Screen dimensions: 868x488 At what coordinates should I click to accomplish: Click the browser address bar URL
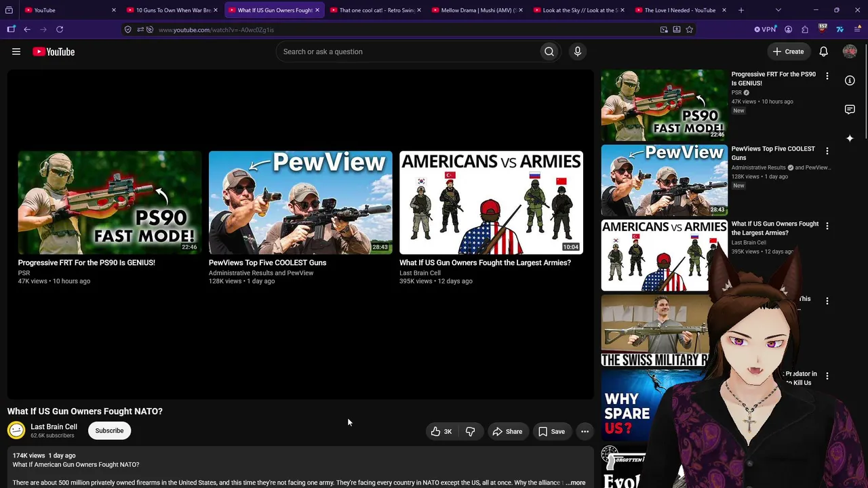[216, 30]
